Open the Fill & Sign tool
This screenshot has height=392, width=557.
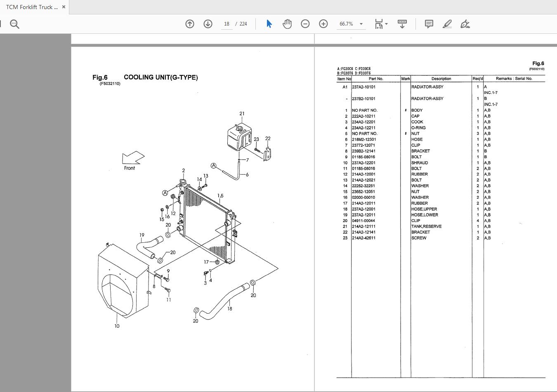click(x=465, y=24)
